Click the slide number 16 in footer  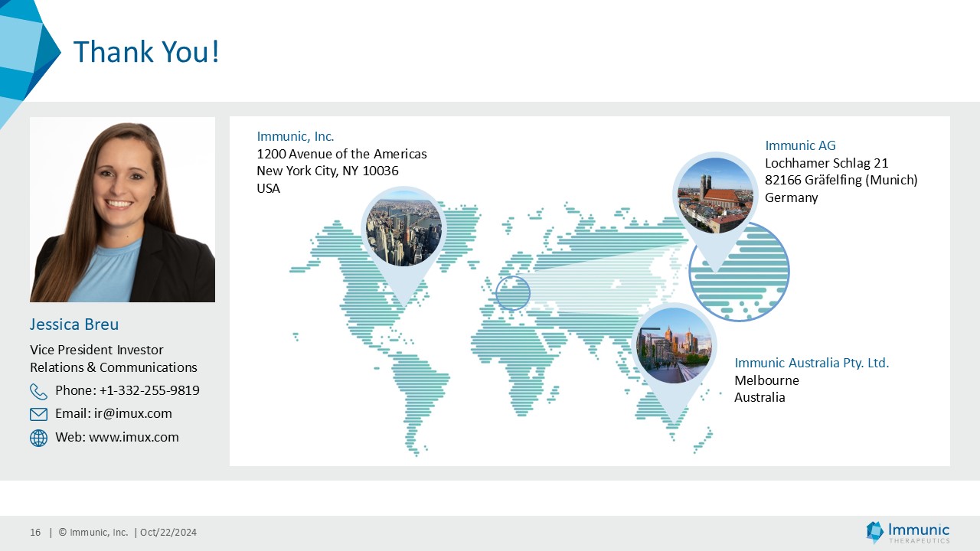pos(35,533)
